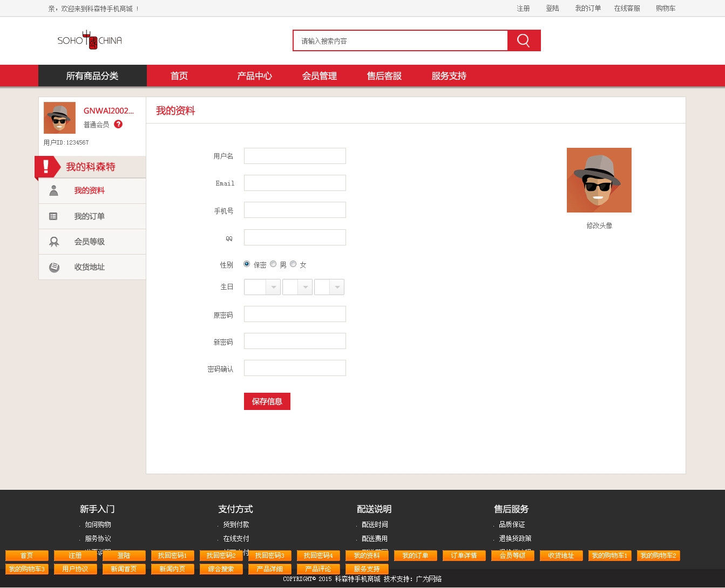Screen dimensions: 725x588
Task: Click the large profile avatar image
Action: click(599, 180)
